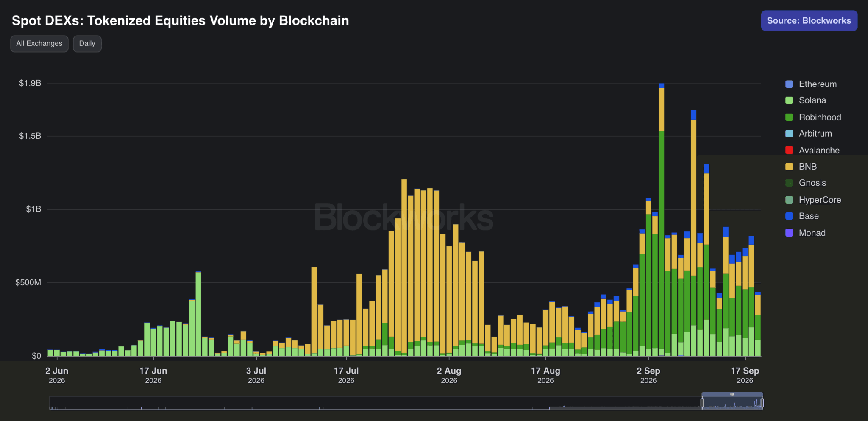Viewport: 868px width, 421px height.
Task: Click the Base blue legend icon
Action: pyautogui.click(x=789, y=216)
